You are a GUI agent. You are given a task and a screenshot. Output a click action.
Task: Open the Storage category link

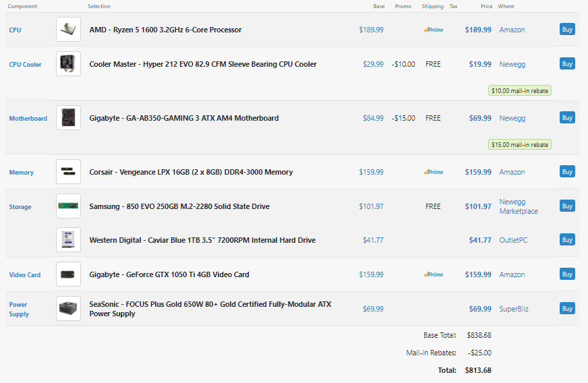coord(20,207)
